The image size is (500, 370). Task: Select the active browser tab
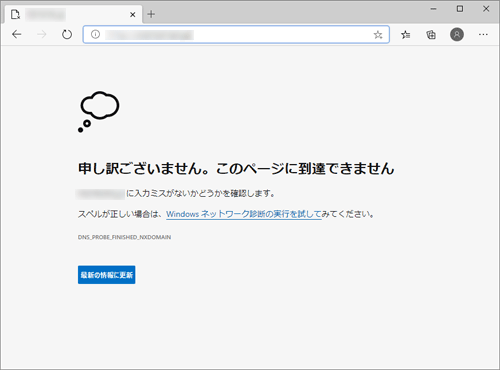point(73,14)
